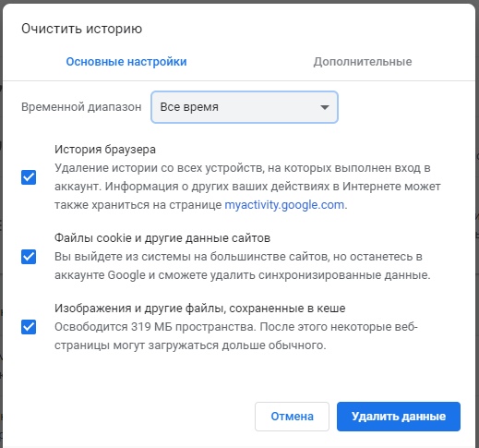The image size is (479, 448).
Task: Toggle the Файлы cookie checkbox
Action: (x=29, y=257)
